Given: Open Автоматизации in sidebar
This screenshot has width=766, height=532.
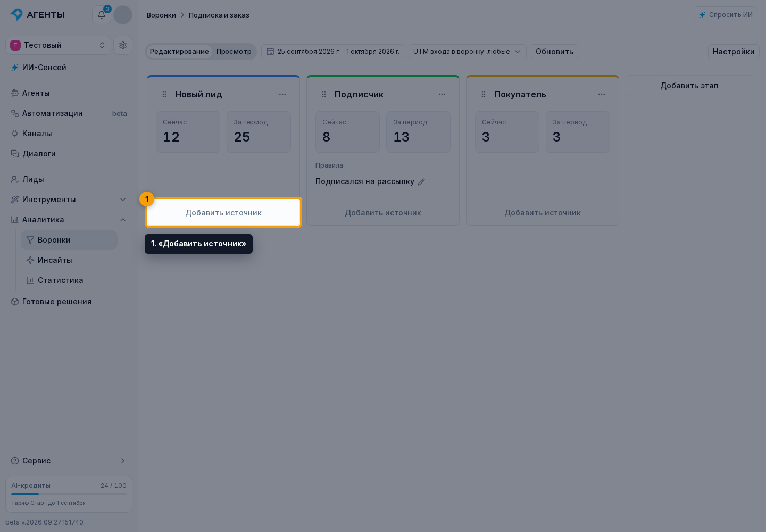Looking at the screenshot, I should (69, 113).
